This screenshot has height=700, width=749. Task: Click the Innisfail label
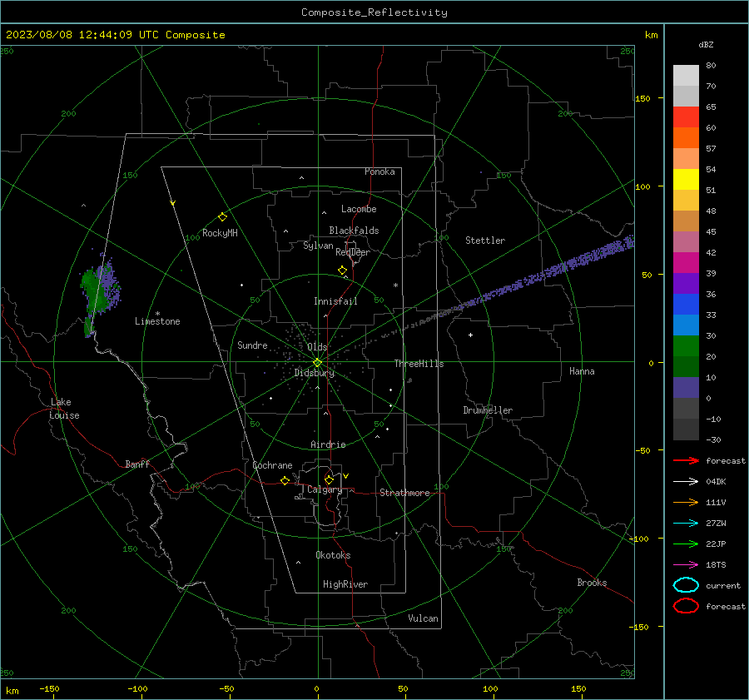pos(336,301)
